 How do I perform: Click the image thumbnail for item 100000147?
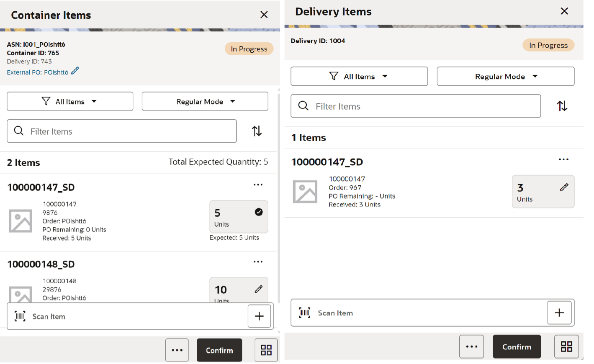(x=20, y=220)
